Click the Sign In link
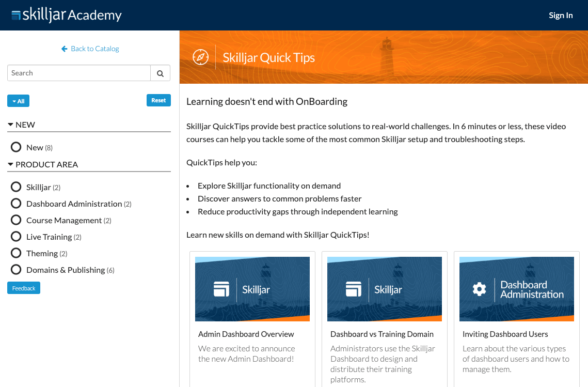Screen dimensions: 588x387 pos(561,15)
